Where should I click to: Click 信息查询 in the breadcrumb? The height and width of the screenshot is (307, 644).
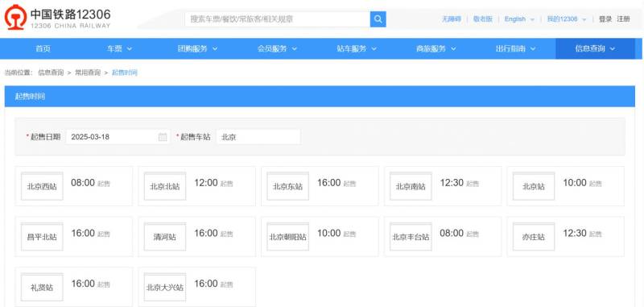(x=51, y=73)
